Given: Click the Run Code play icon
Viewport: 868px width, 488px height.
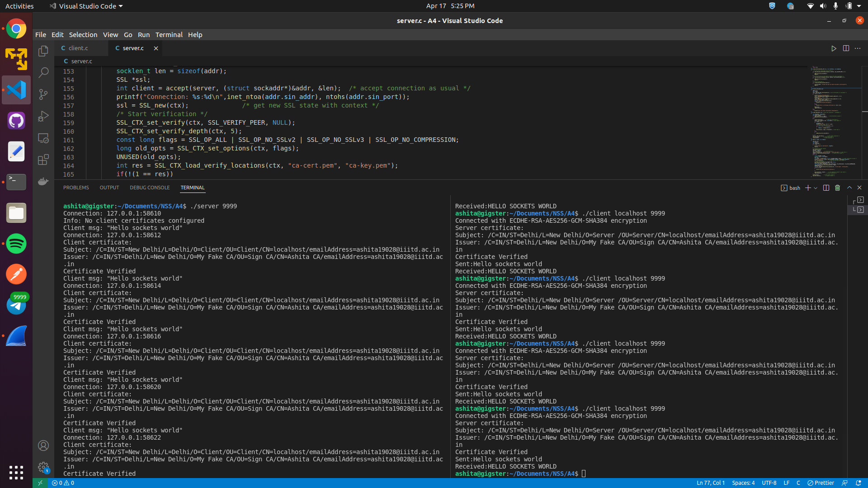Looking at the screenshot, I should coord(834,48).
